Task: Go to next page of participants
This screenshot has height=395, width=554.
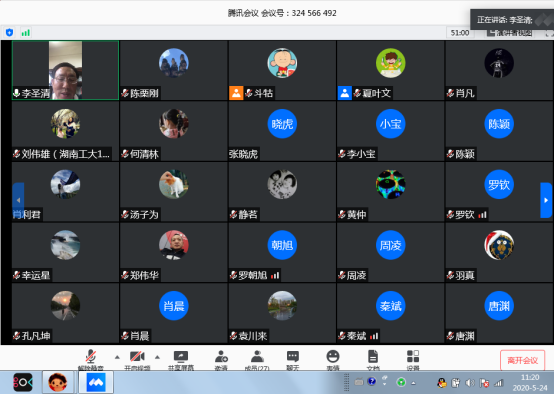Action: point(546,200)
